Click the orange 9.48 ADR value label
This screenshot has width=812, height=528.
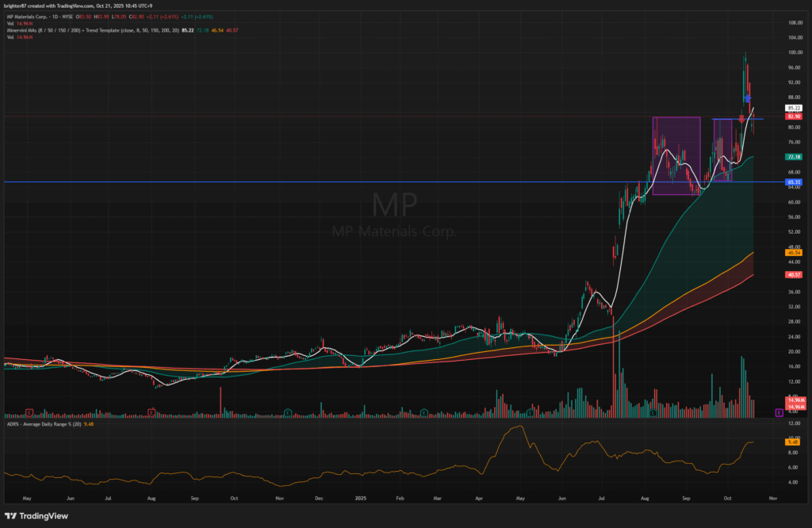tap(793, 442)
